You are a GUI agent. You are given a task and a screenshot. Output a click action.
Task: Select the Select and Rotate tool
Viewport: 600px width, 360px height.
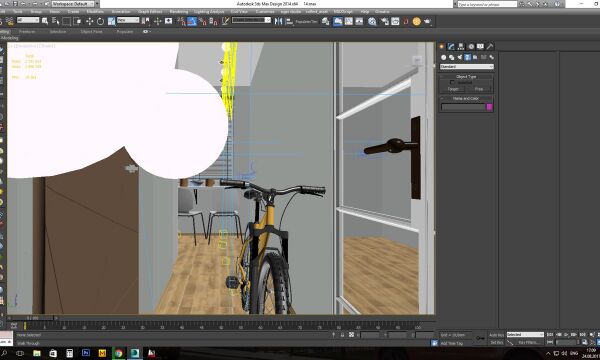pos(100,21)
